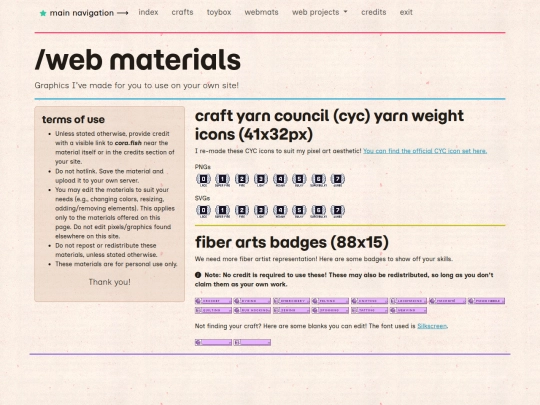540x405 pixels.
Task: Click the fiber arts badges (88x15) heading
Action: pos(292,242)
